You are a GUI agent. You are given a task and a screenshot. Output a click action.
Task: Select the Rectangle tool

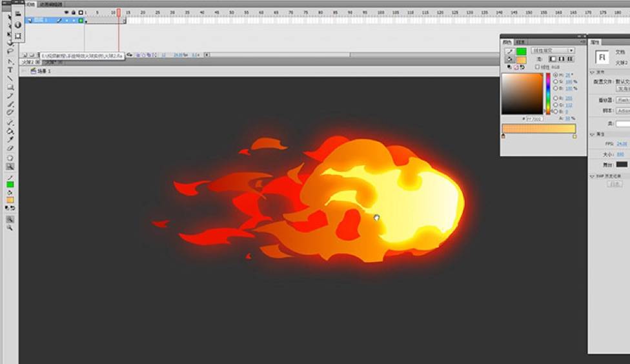point(10,86)
